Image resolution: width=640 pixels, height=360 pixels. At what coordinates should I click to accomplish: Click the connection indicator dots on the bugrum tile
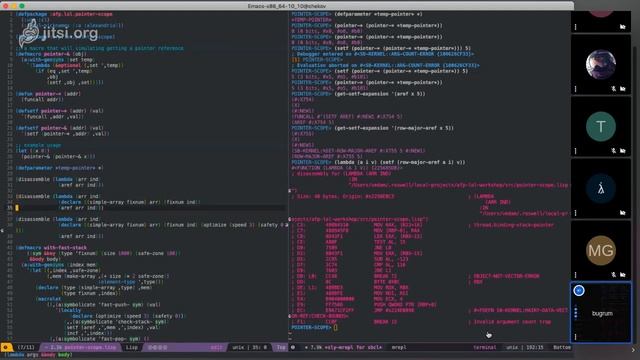(x=576, y=312)
